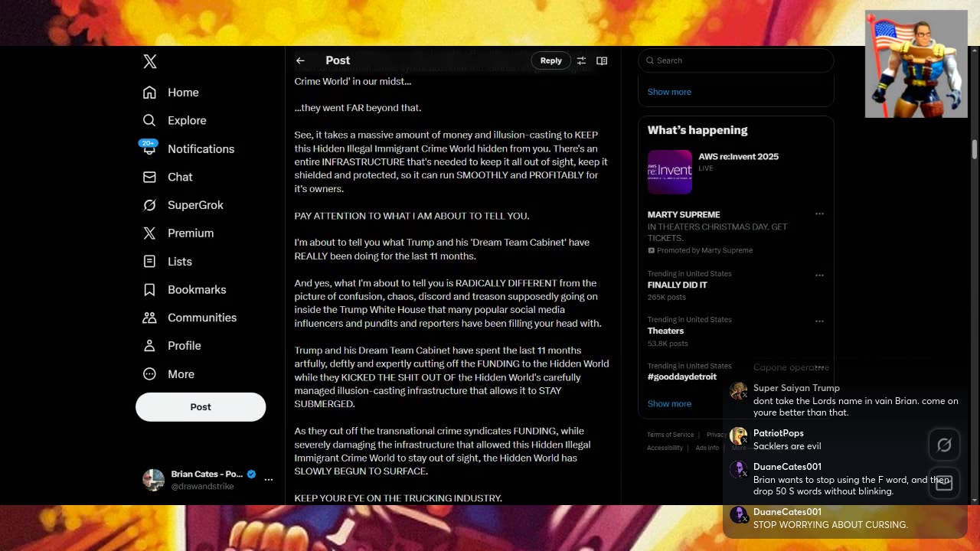Open Accessibility footer link

pos(665,448)
